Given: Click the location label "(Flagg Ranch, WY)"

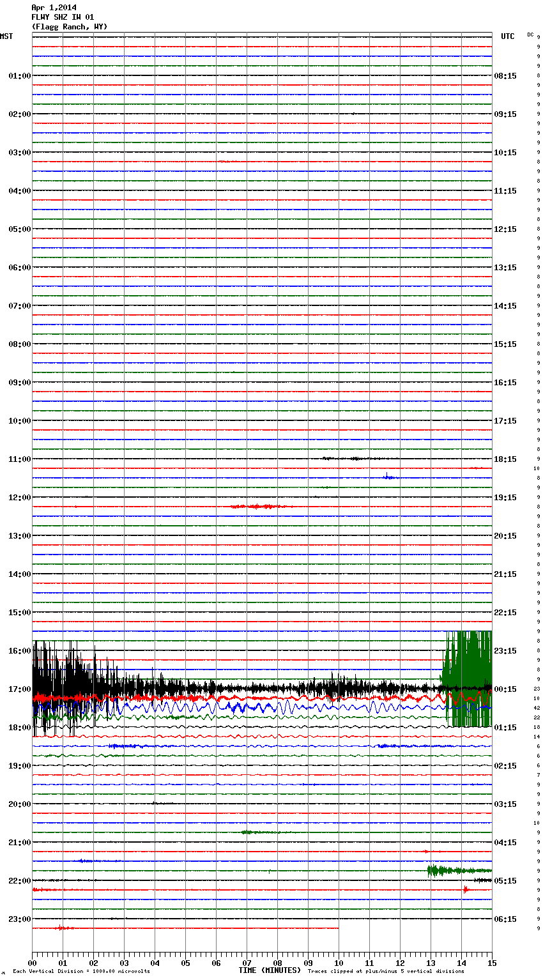Looking at the screenshot, I should point(70,27).
